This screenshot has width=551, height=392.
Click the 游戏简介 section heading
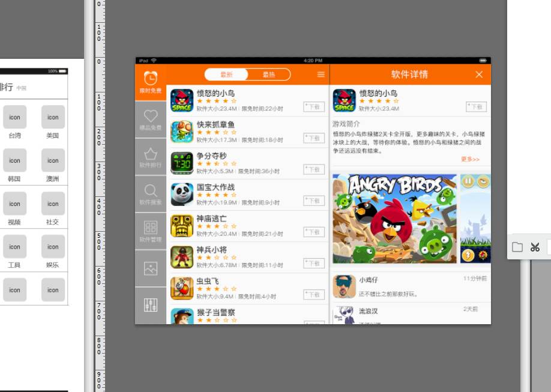346,124
